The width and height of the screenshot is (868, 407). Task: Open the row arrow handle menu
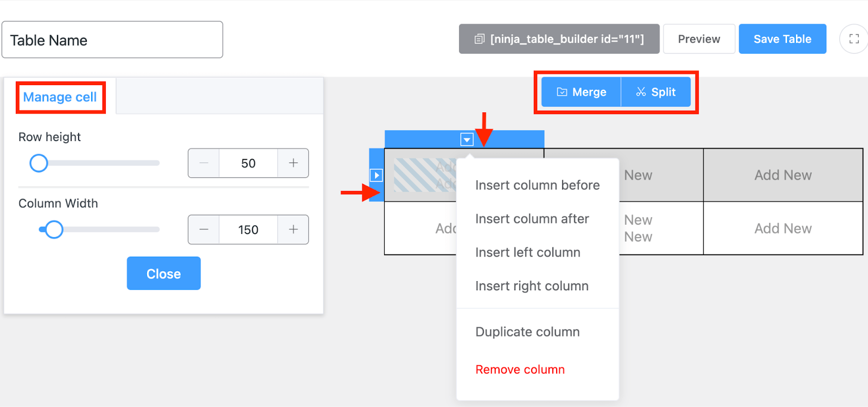click(376, 175)
